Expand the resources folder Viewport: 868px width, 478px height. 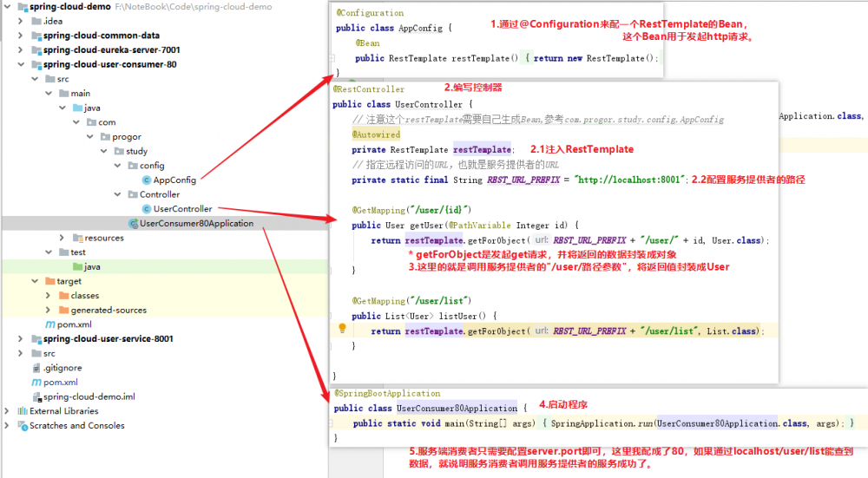click(x=62, y=238)
